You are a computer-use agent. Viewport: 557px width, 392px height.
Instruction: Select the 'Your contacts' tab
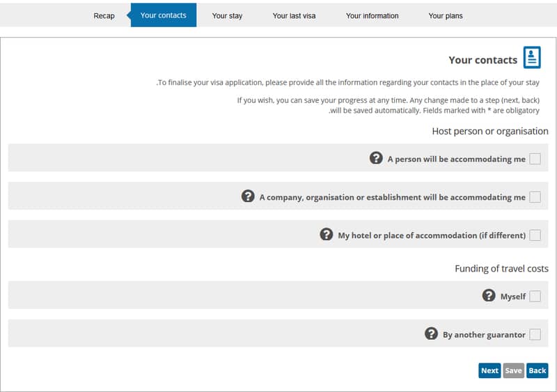164,15
